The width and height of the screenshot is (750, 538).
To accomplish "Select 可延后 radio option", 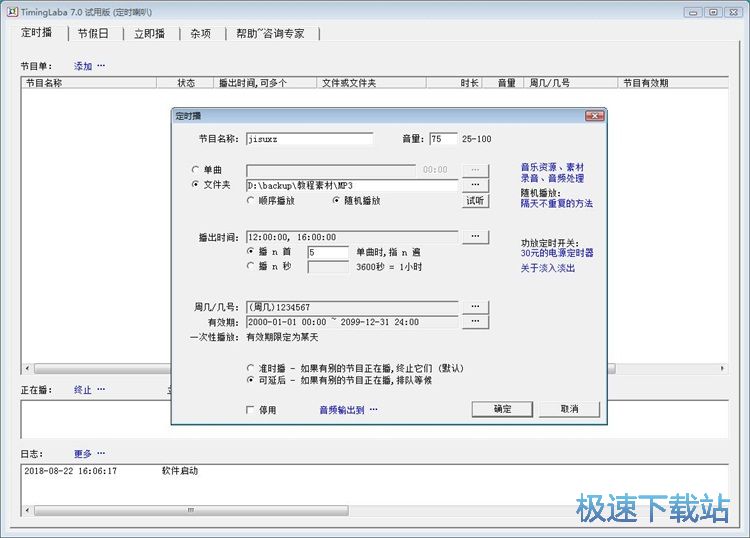I will tap(250, 380).
